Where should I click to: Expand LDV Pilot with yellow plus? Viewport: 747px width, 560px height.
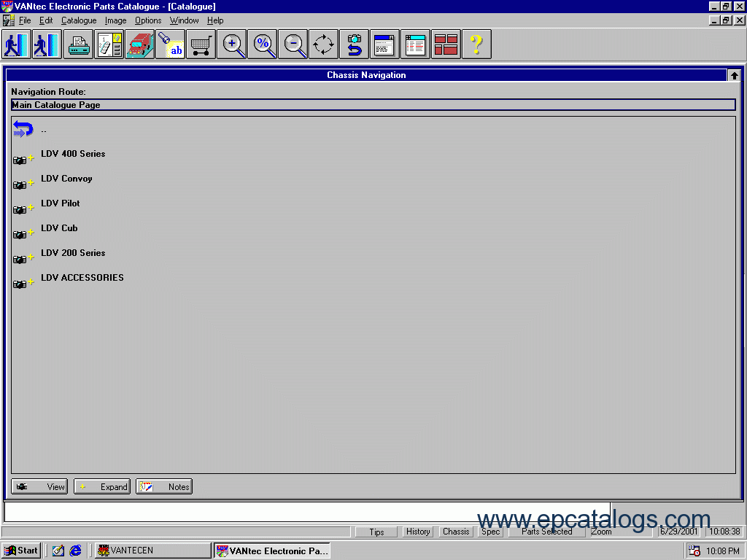point(31,207)
